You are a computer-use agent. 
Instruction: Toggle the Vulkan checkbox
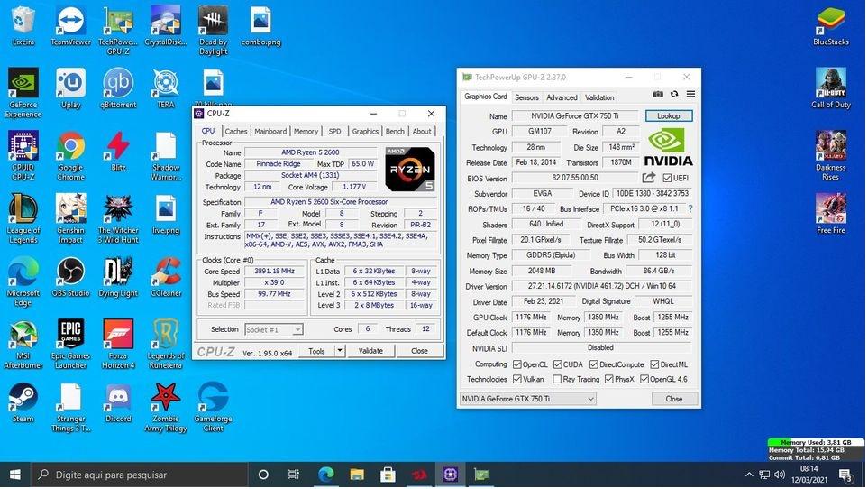[x=517, y=379]
